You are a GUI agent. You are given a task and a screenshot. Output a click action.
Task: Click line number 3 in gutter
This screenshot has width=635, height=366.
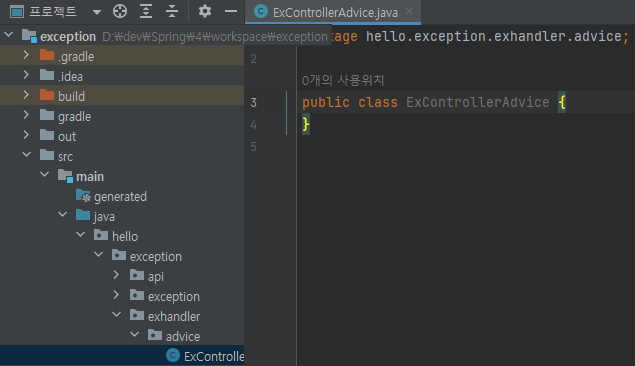[x=254, y=103]
